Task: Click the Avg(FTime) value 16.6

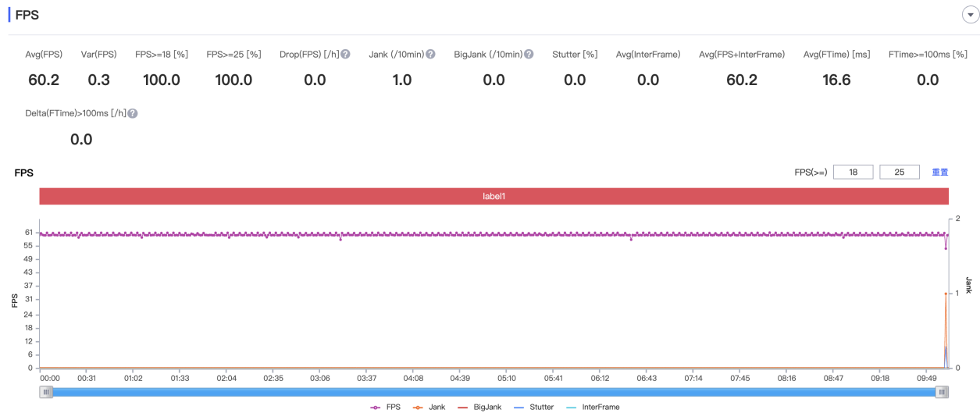Action: click(836, 80)
